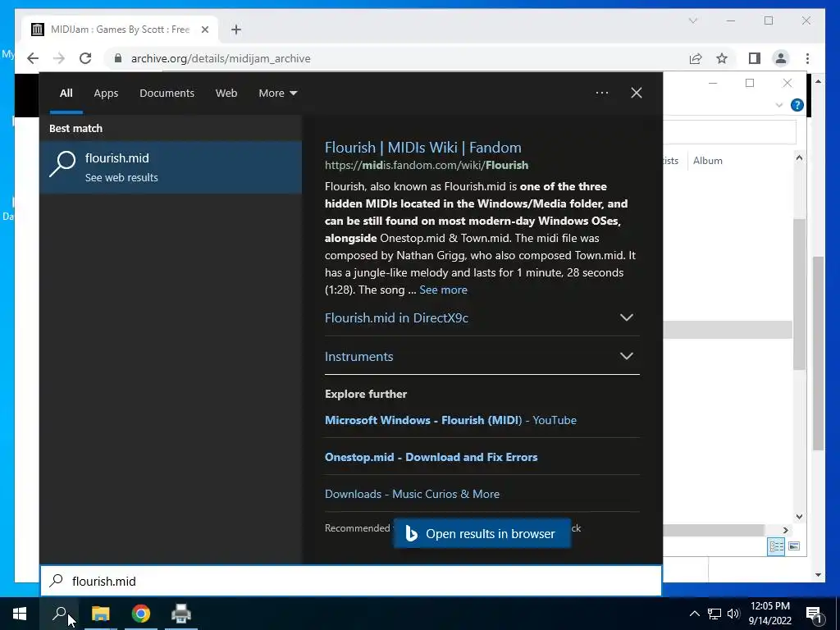Click the See more link
This screenshot has height=630, width=840.
[443, 290]
